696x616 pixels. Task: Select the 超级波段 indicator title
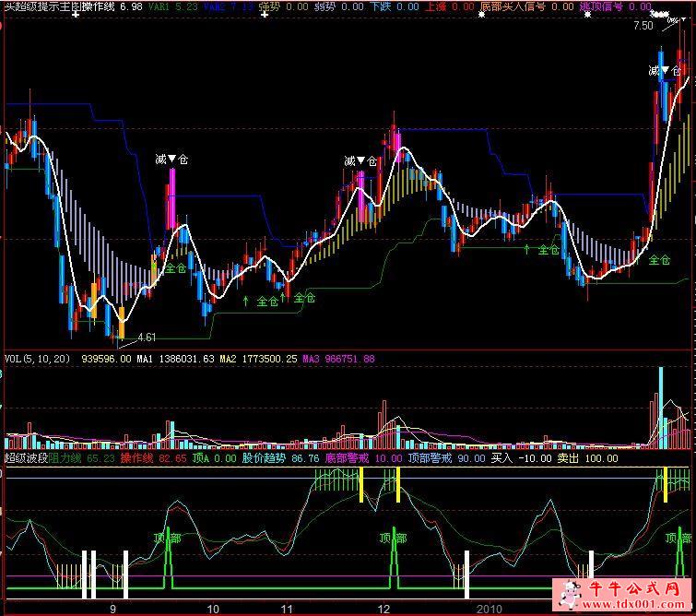tap(26, 458)
